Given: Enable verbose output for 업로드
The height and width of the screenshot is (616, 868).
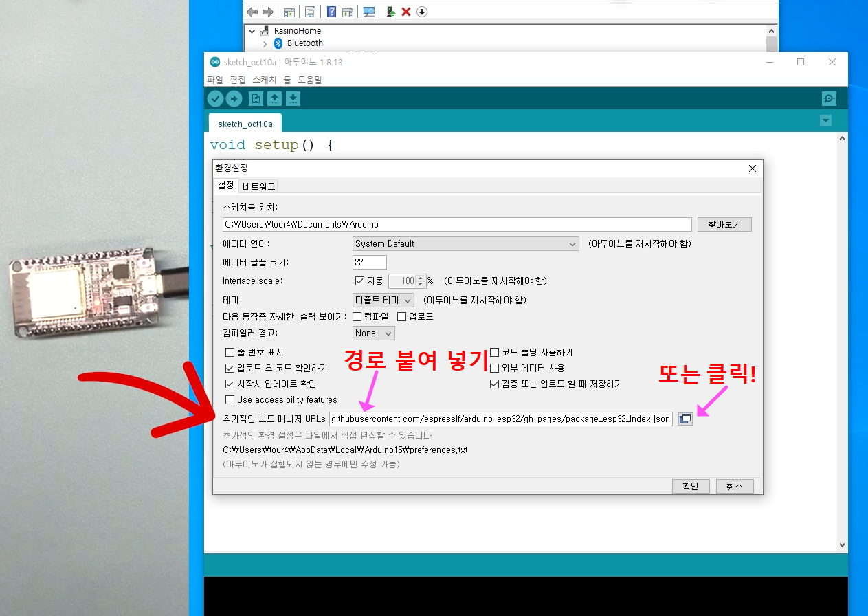Looking at the screenshot, I should click(x=402, y=316).
